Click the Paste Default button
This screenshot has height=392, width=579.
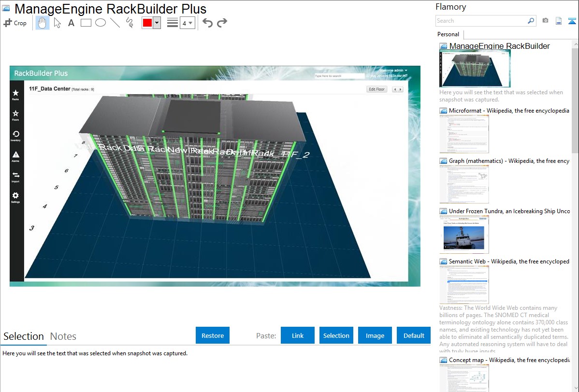414,335
